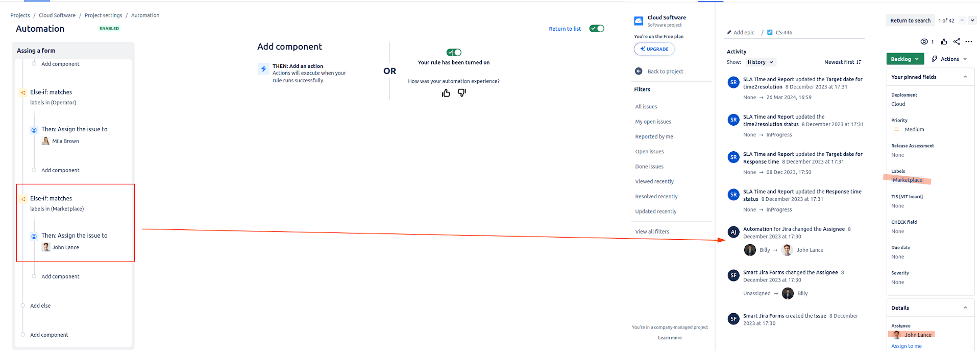980x351 pixels.
Task: Click the lightning bolt Add an action icon
Action: coord(263,69)
